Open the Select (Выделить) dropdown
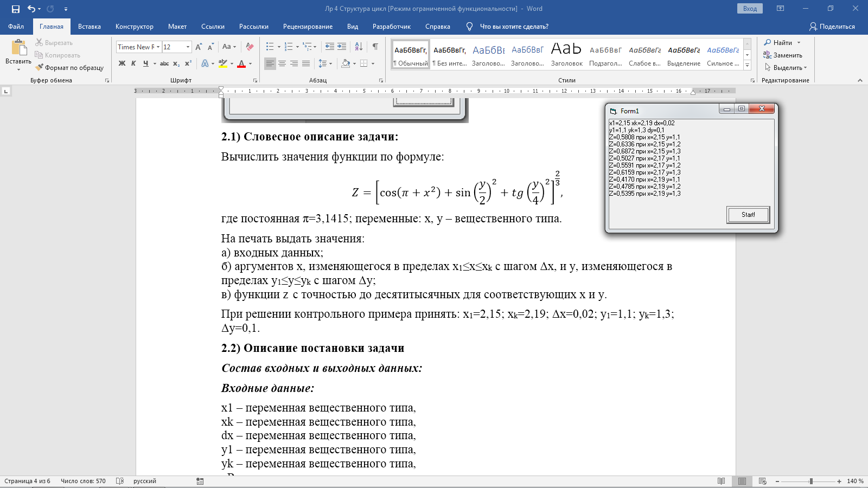Image resolution: width=868 pixels, height=488 pixels. [x=786, y=67]
